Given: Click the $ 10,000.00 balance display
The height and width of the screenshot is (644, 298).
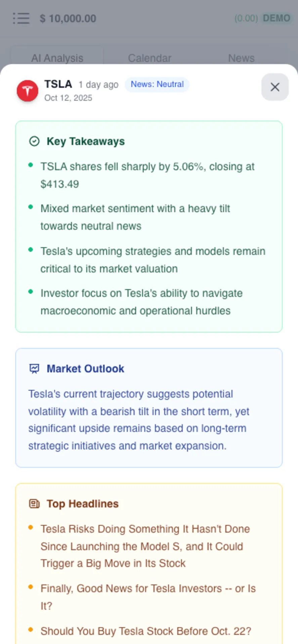Looking at the screenshot, I should (68, 18).
